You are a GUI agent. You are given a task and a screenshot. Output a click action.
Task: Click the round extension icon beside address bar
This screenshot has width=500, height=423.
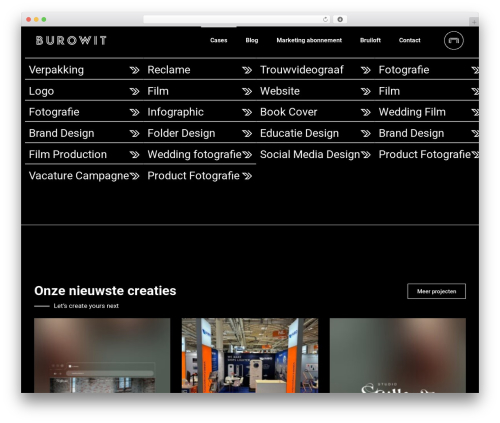click(x=340, y=19)
